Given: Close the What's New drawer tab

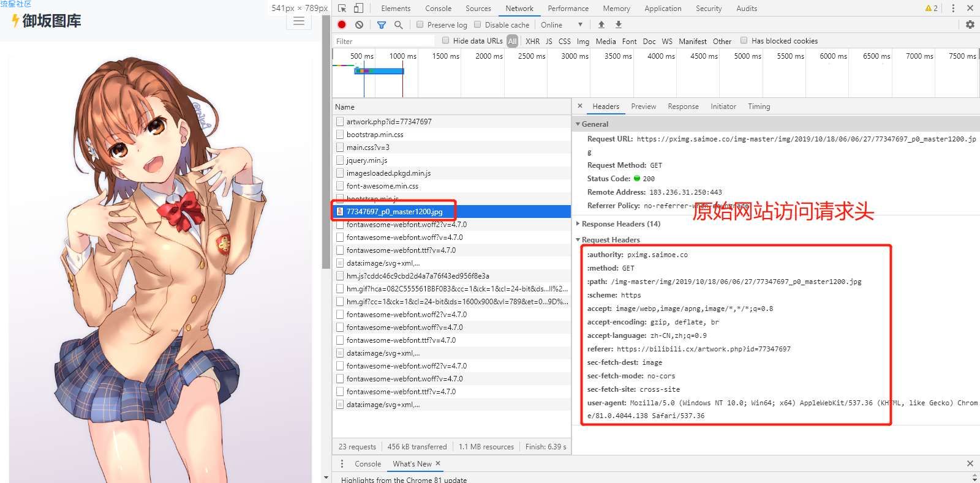Looking at the screenshot, I should [x=438, y=463].
